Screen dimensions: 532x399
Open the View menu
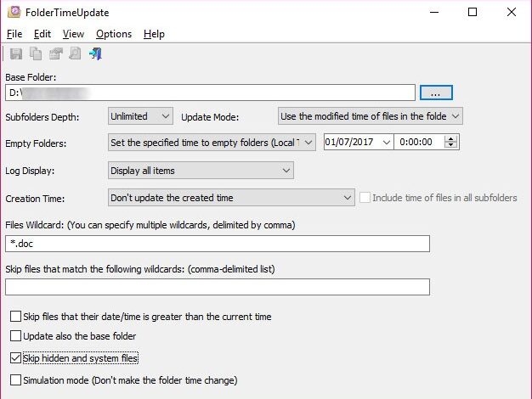(x=73, y=34)
